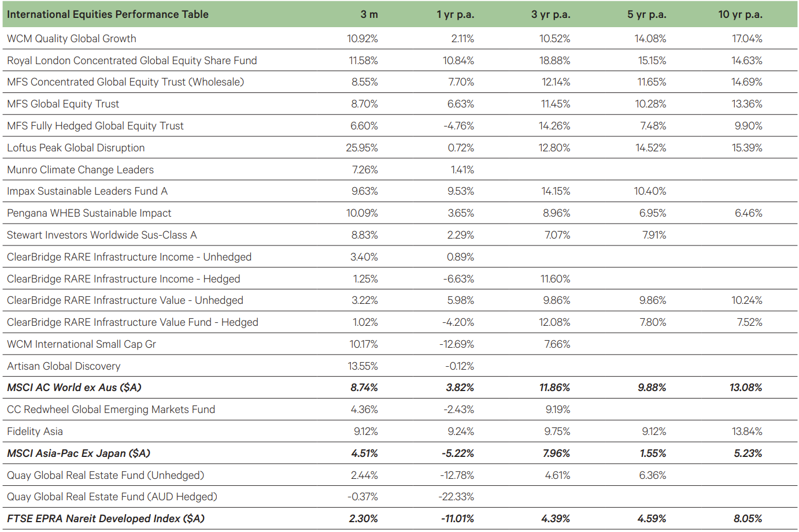Click the 11.60% value for ClearBridge Income Hedged

click(556, 279)
